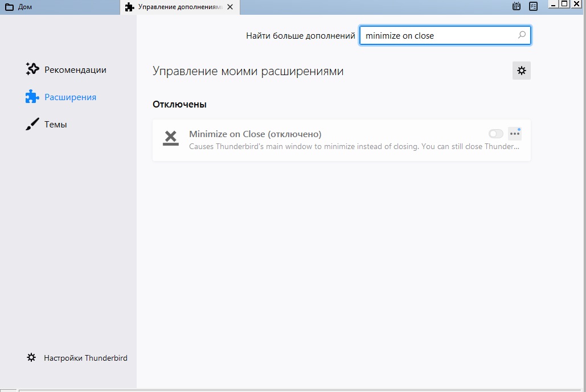586x392 pixels.
Task: Click the Minimize on Close description text
Action: [354, 146]
